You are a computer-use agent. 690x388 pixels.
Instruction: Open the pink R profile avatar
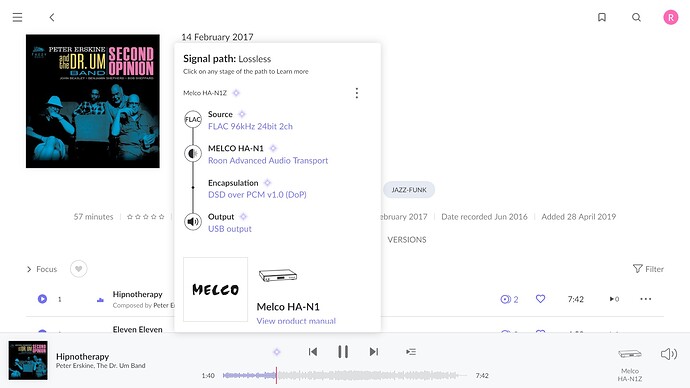pos(671,17)
